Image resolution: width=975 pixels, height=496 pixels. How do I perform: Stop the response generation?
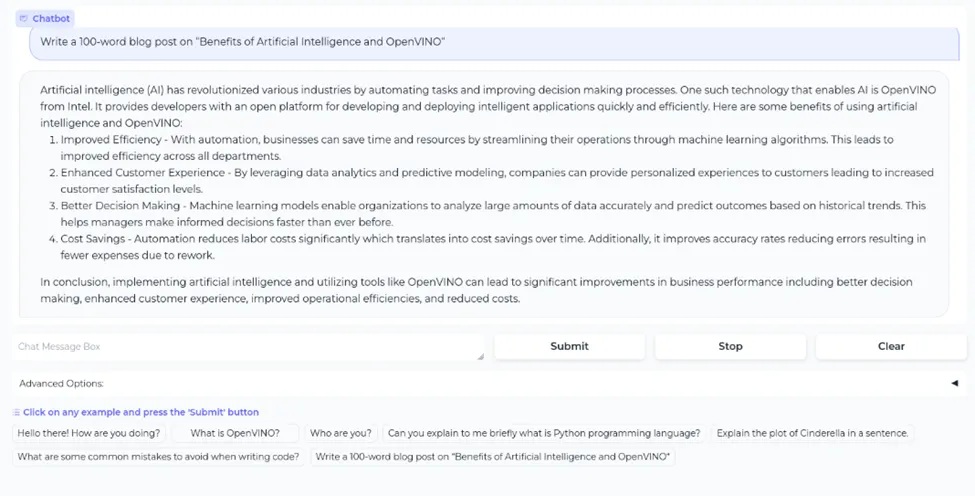coord(730,346)
